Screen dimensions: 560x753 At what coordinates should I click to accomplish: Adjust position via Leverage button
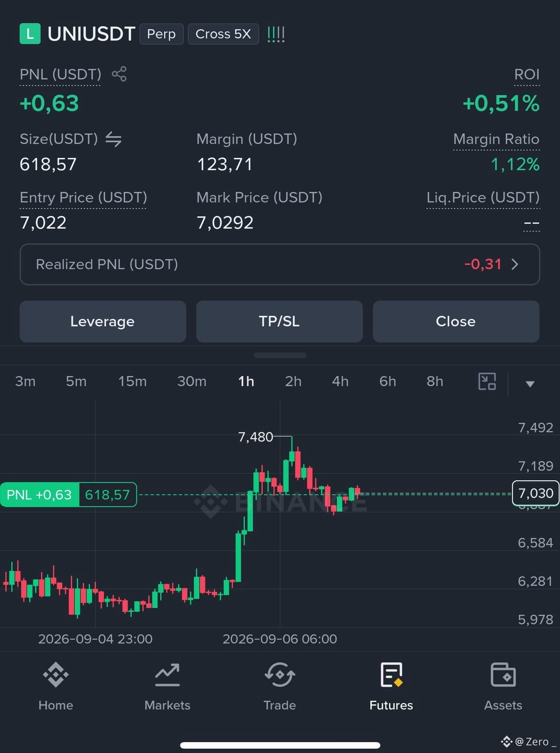102,322
